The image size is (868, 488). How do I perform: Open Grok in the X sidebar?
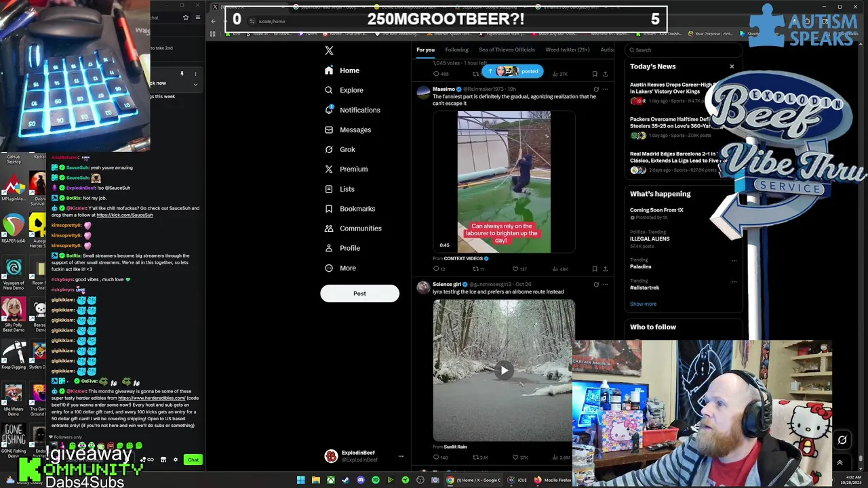340,149
